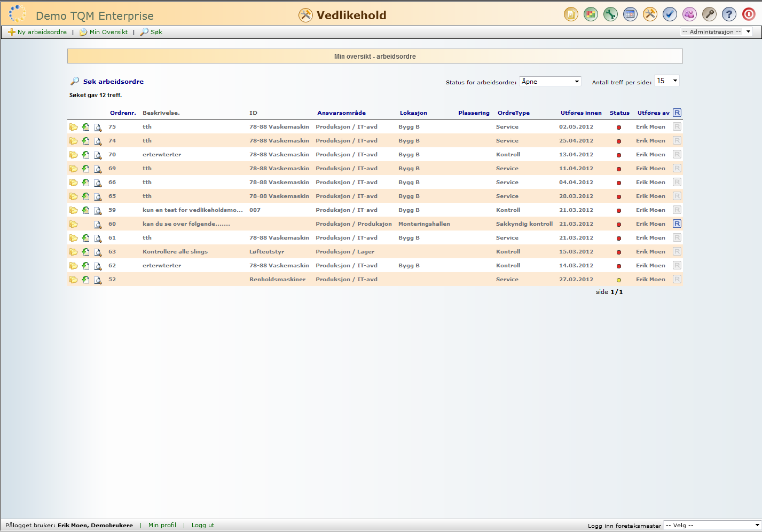Open folder icon for order 75

(x=74, y=127)
